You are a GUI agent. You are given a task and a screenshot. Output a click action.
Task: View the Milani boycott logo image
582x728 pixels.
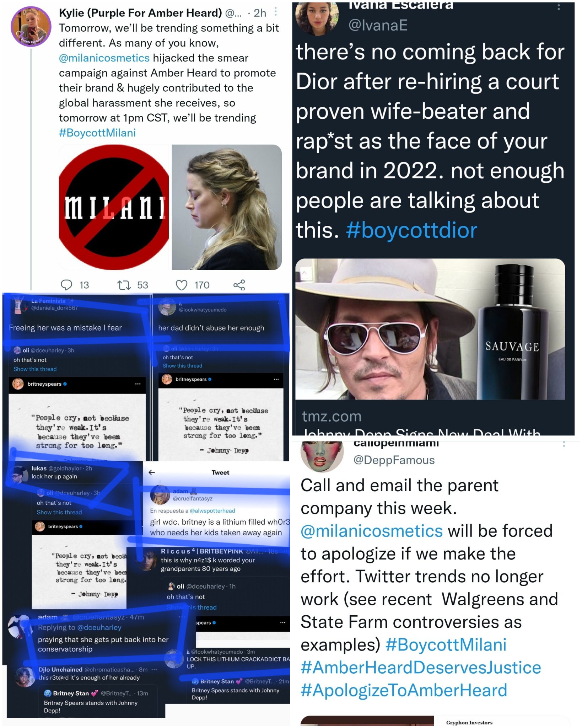pos(114,207)
